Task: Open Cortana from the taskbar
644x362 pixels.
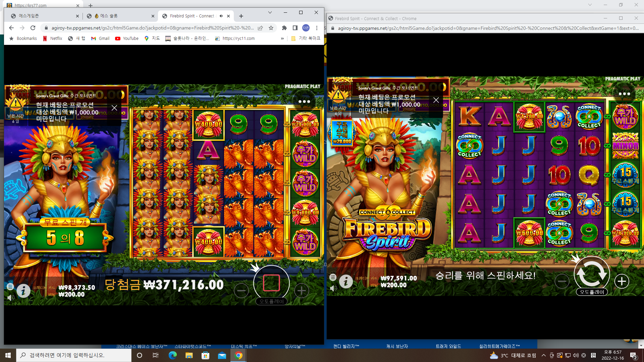Action: point(140,355)
